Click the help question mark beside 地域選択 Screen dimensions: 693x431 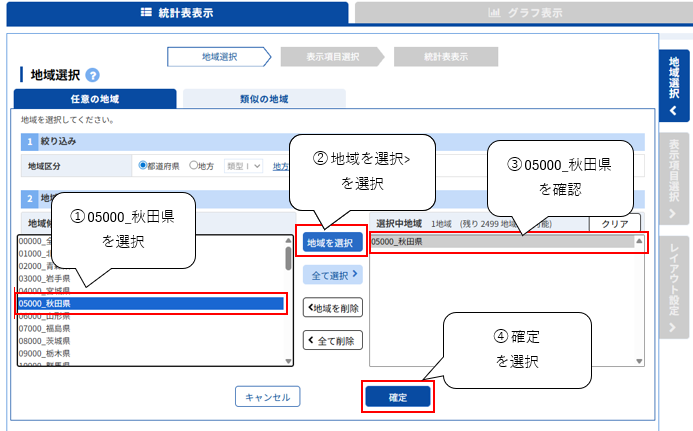(92, 75)
